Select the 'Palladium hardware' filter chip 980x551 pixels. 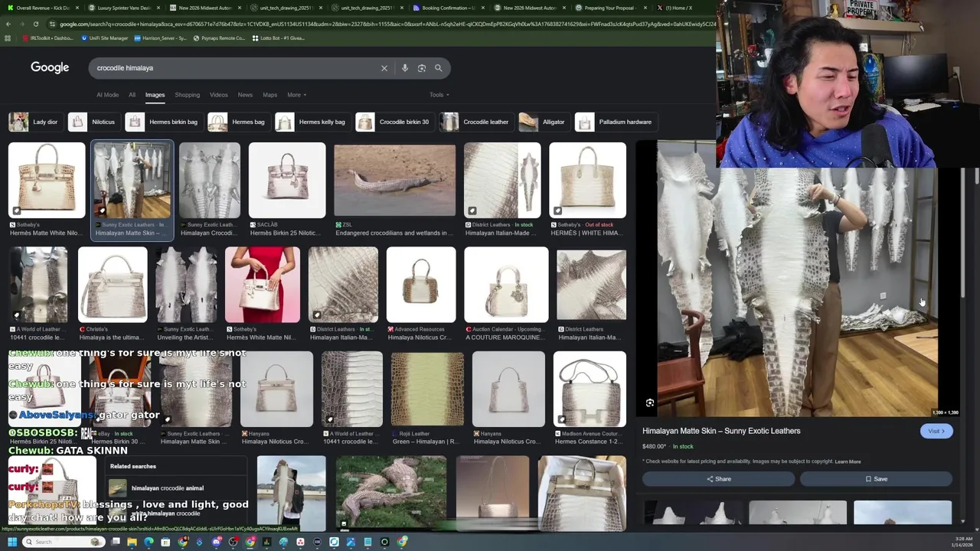[615, 122]
